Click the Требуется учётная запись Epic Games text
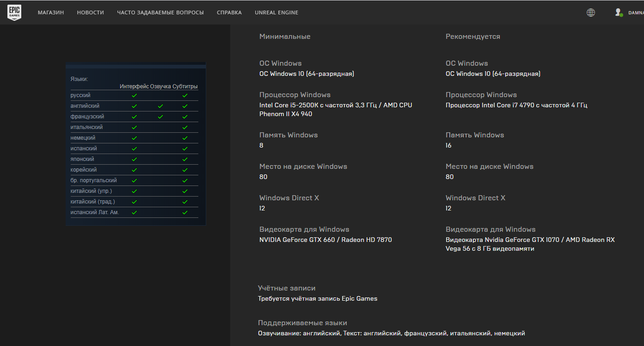Screen dimensions: 644x346 [x=318, y=298]
